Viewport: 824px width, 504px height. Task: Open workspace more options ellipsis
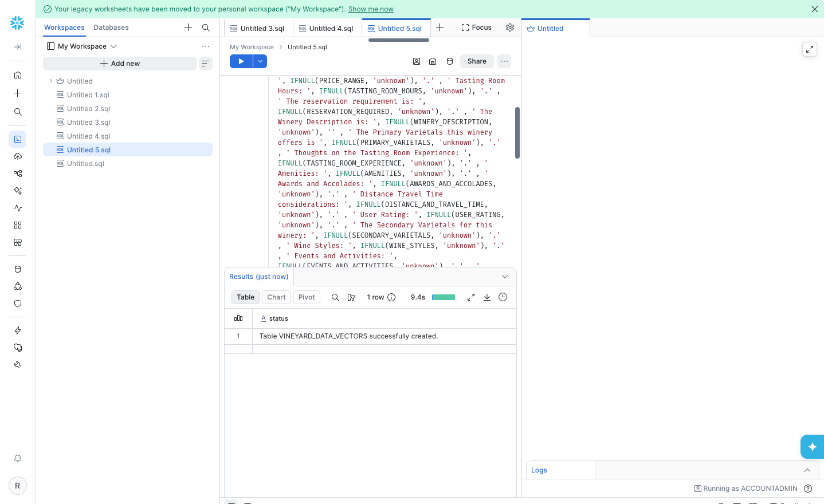pyautogui.click(x=206, y=46)
